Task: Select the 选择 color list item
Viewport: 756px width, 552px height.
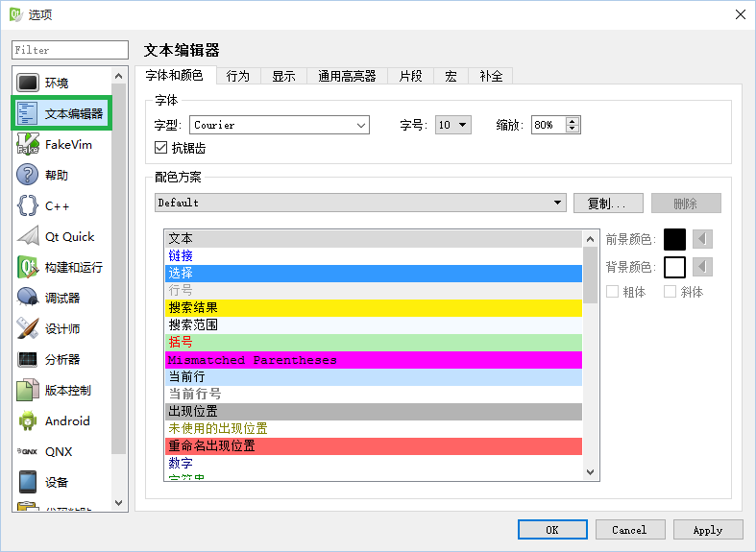Action: coord(373,273)
